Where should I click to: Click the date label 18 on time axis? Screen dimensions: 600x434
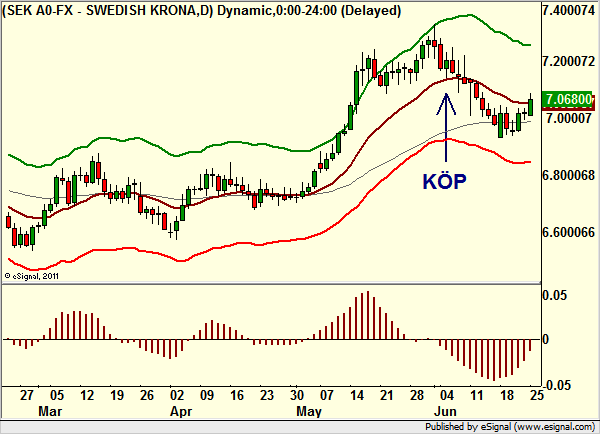pos(507,395)
